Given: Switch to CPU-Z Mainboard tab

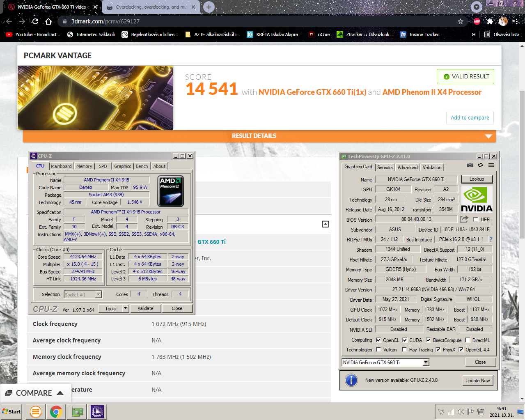Looking at the screenshot, I should point(61,166).
